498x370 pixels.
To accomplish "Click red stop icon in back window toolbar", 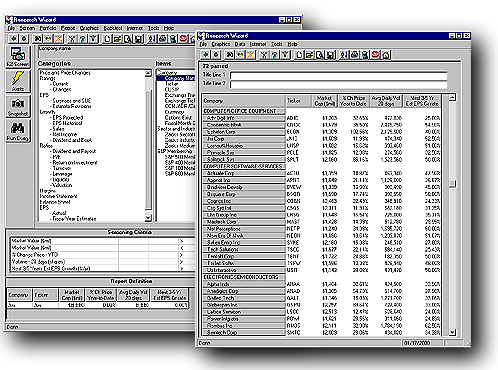I will 183,39.
